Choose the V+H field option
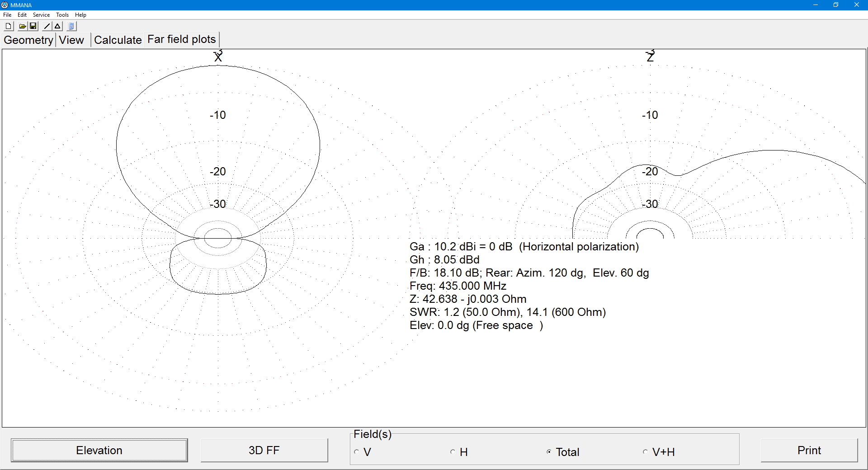The width and height of the screenshot is (868, 470). click(645, 452)
